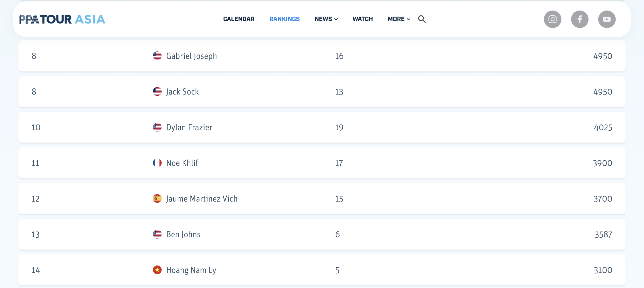Click the Dylan Frazier player name
The height and width of the screenshot is (288, 644).
pyautogui.click(x=189, y=127)
